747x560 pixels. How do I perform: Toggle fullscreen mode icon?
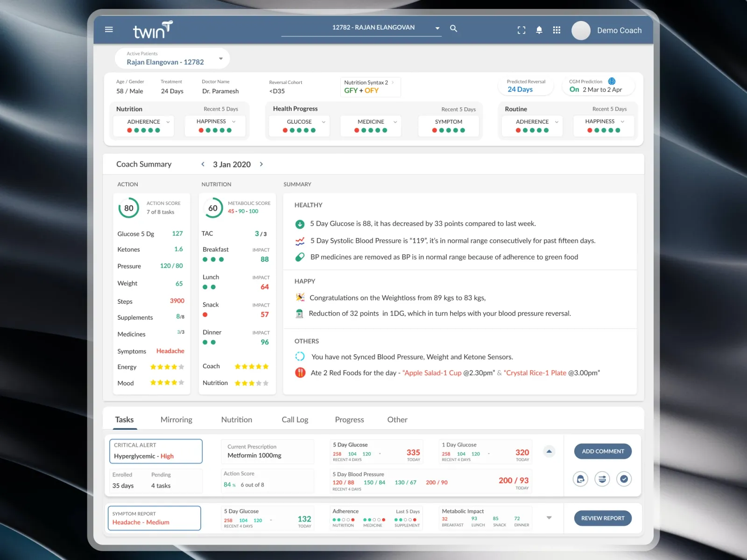pyautogui.click(x=521, y=30)
